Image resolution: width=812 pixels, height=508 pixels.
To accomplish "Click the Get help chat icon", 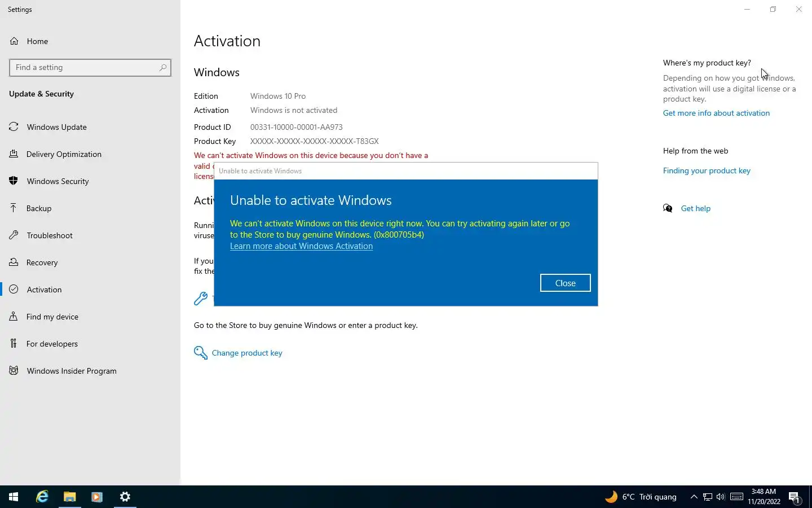I will click(x=668, y=208).
